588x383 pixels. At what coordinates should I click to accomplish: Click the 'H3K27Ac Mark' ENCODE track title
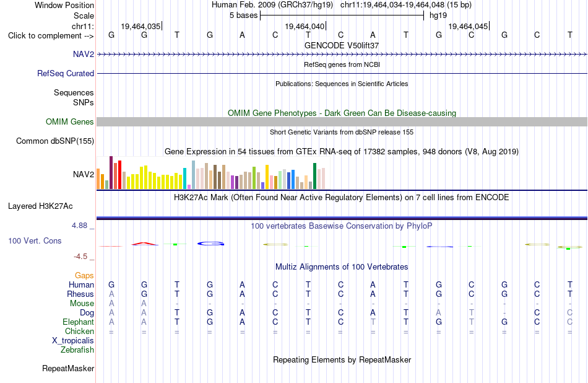pyautogui.click(x=342, y=198)
